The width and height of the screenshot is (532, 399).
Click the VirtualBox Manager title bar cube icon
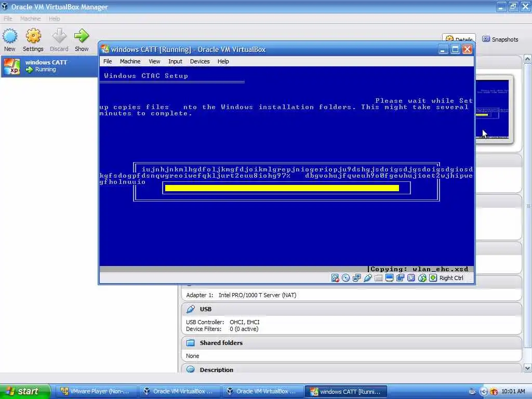click(x=4, y=6)
